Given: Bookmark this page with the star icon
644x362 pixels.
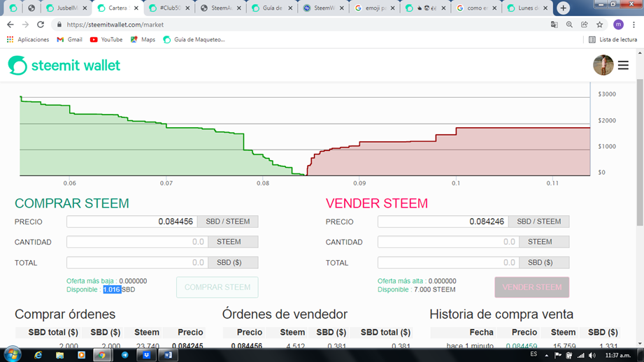Looking at the screenshot, I should [x=600, y=24].
